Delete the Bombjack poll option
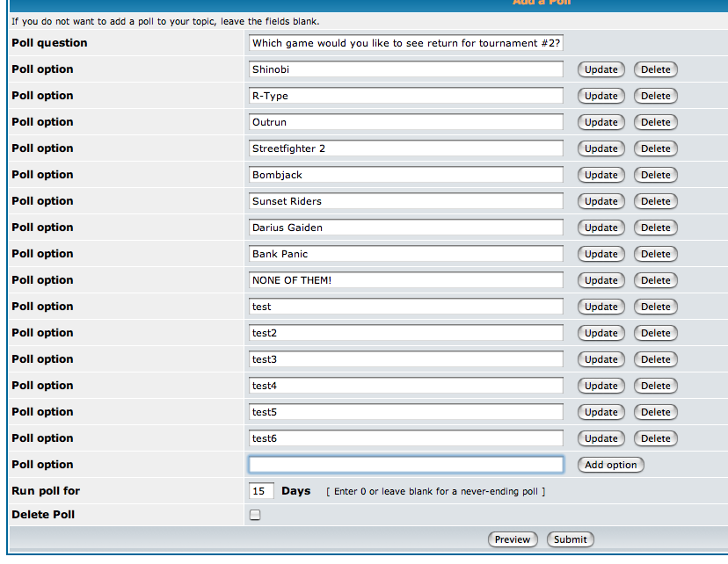The height and width of the screenshot is (564, 728). pos(656,175)
